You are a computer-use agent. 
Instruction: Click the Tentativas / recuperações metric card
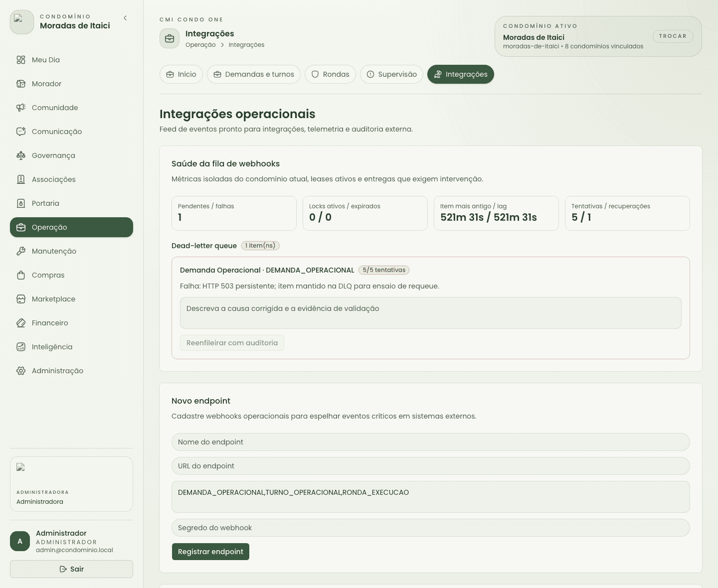coord(627,213)
